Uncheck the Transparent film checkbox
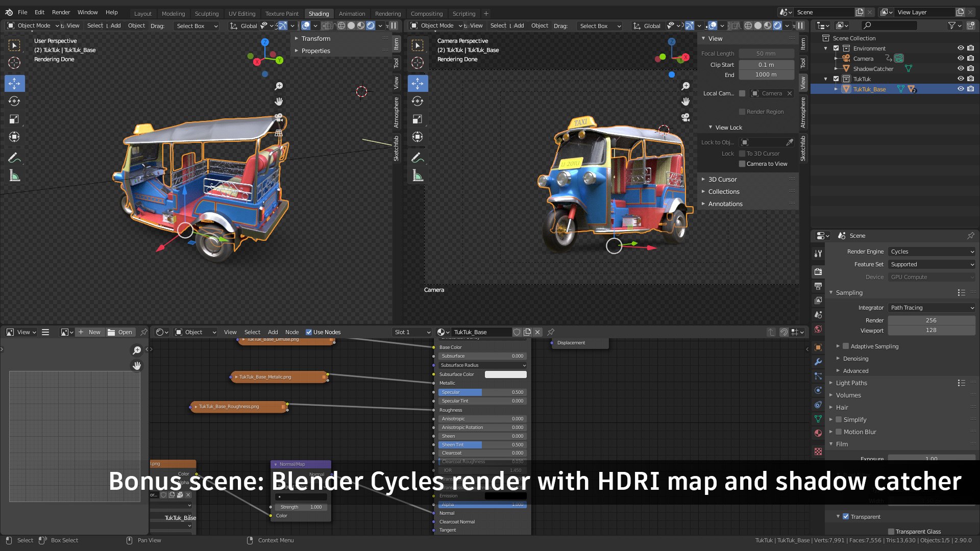The image size is (980, 551). click(846, 517)
